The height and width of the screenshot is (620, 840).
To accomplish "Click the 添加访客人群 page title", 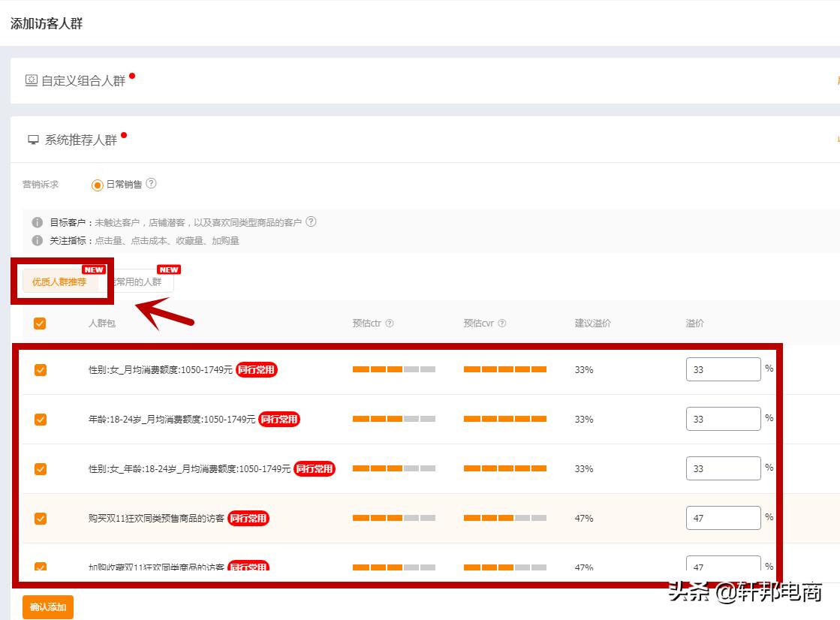I will coord(47,23).
